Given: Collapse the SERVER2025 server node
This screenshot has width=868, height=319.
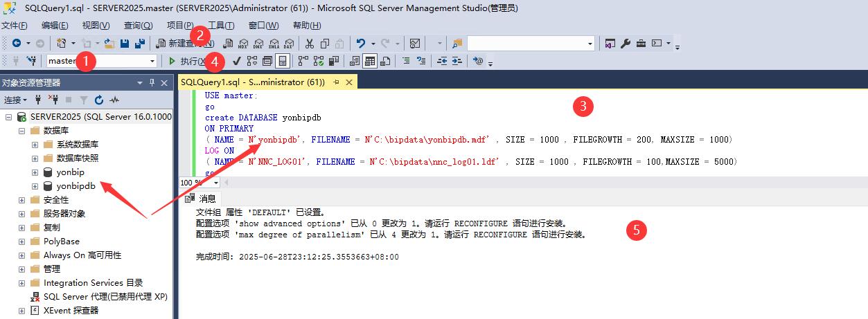Looking at the screenshot, I should pos(8,117).
